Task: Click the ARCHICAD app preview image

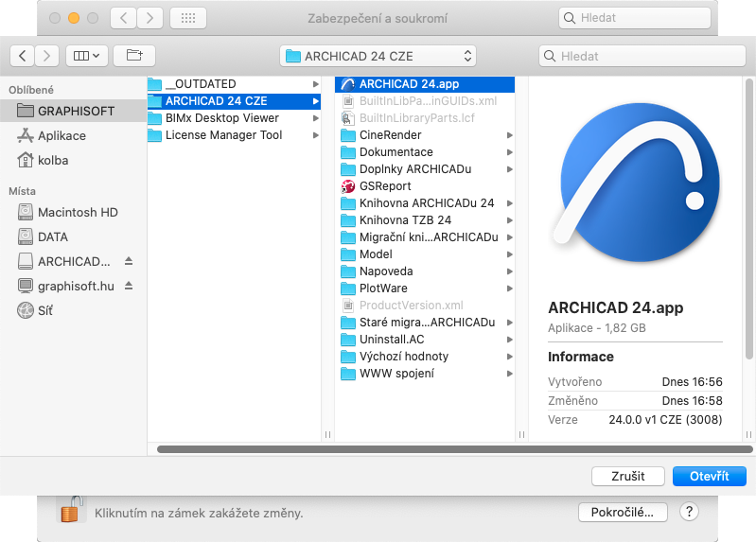Action: (x=637, y=182)
